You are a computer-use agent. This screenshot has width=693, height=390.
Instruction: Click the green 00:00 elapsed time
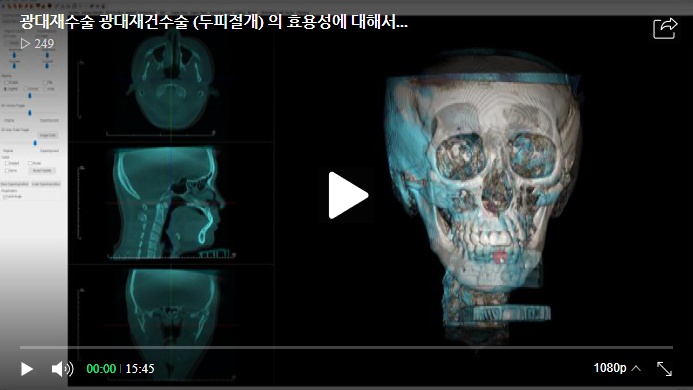[x=101, y=368]
